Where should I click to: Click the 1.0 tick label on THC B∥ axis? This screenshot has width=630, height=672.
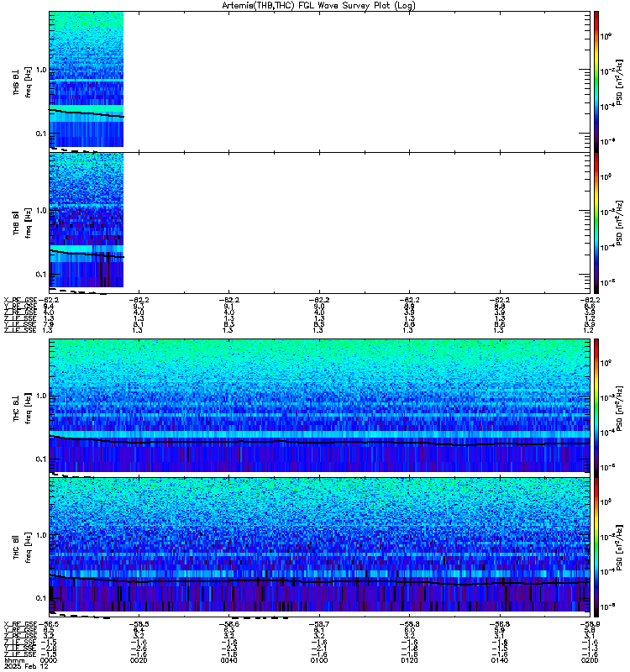(x=41, y=535)
